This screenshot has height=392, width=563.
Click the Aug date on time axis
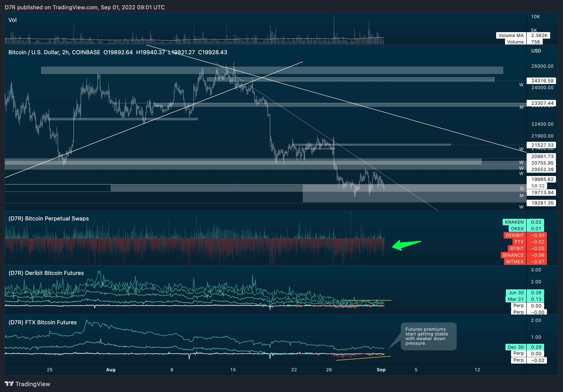coord(111,370)
